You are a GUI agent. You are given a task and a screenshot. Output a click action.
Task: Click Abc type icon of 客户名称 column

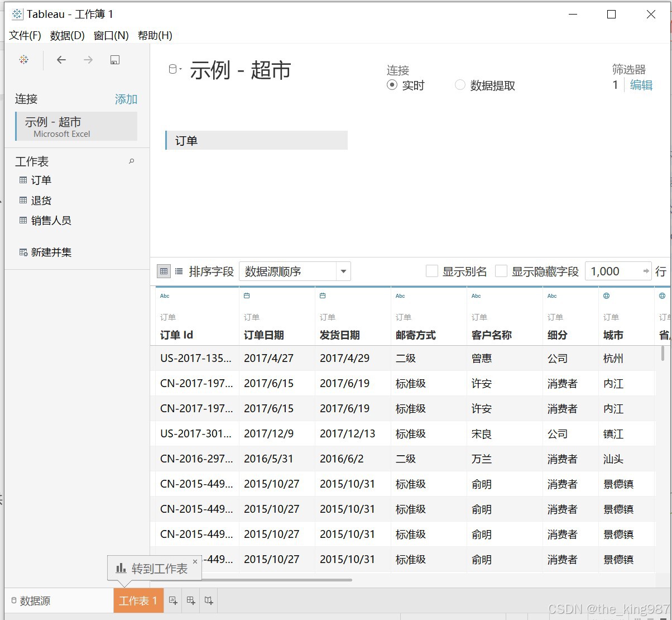[476, 296]
